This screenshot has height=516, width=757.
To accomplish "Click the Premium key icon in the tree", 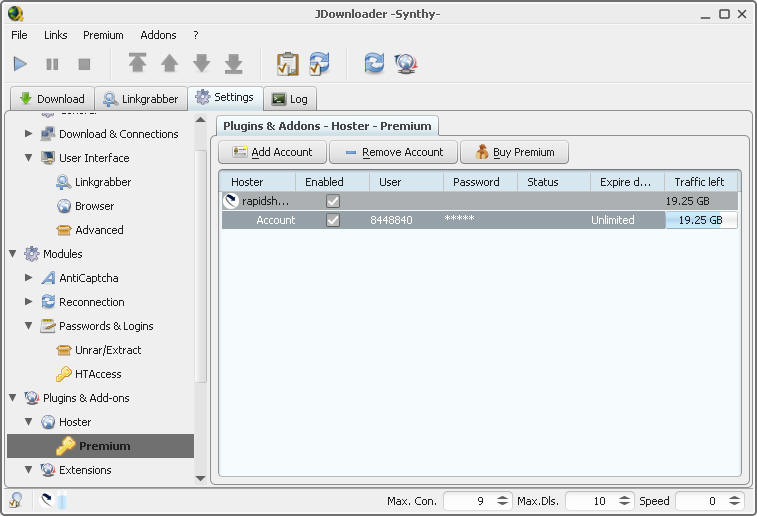I will click(66, 446).
